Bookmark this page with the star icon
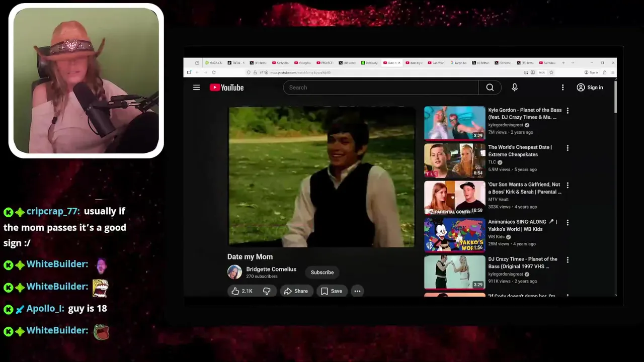The height and width of the screenshot is (362, 644). [551, 72]
